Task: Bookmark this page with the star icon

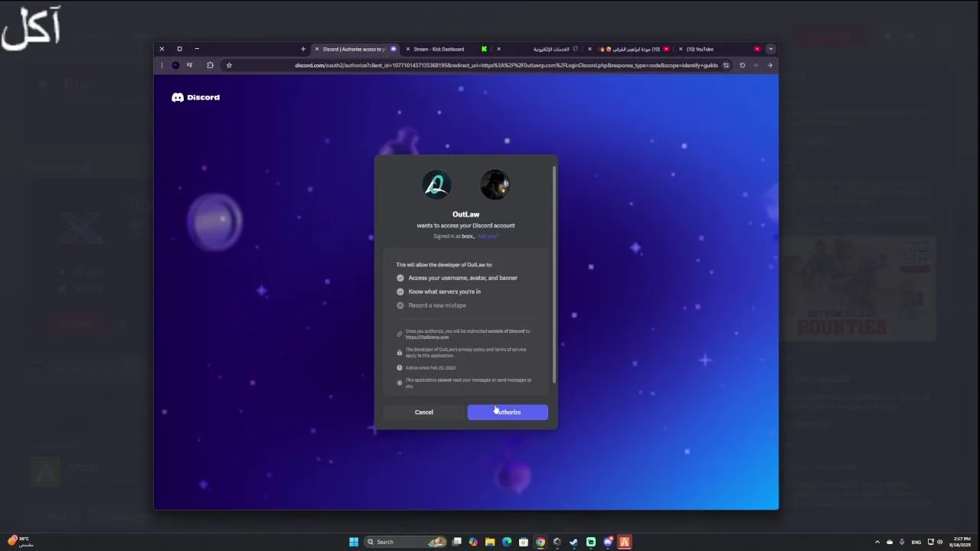Action: [229, 65]
